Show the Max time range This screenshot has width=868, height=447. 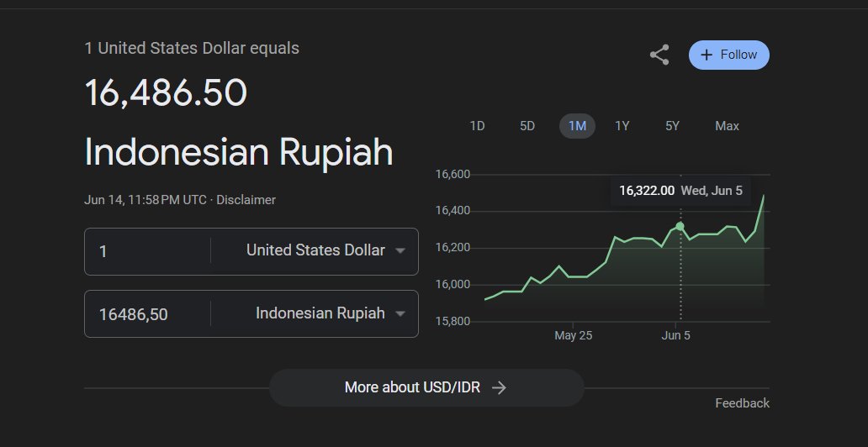(727, 126)
